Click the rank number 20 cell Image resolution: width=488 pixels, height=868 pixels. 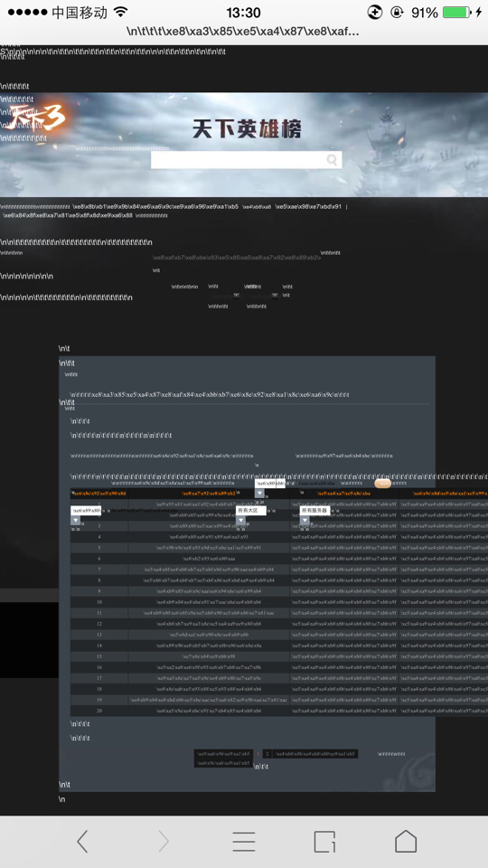(x=99, y=711)
